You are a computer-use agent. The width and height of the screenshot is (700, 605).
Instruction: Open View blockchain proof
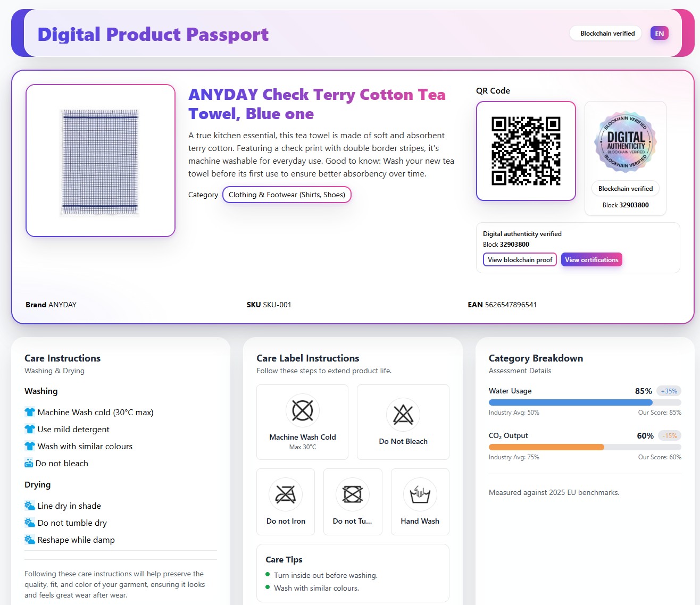520,260
